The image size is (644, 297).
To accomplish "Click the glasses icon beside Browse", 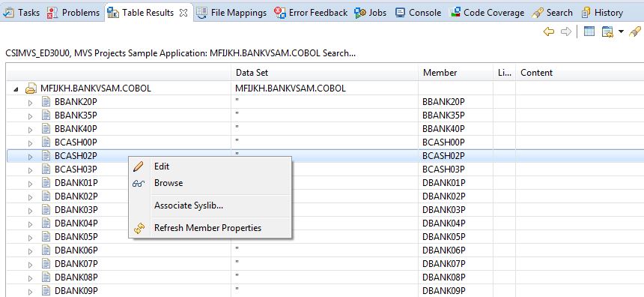I will click(139, 184).
